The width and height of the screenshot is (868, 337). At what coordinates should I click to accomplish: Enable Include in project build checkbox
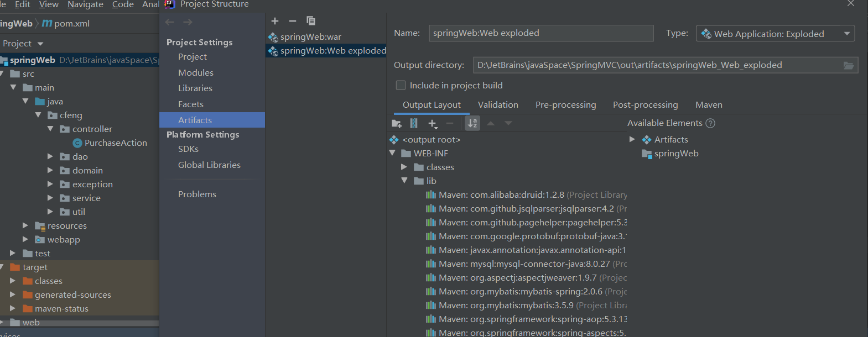(x=401, y=85)
